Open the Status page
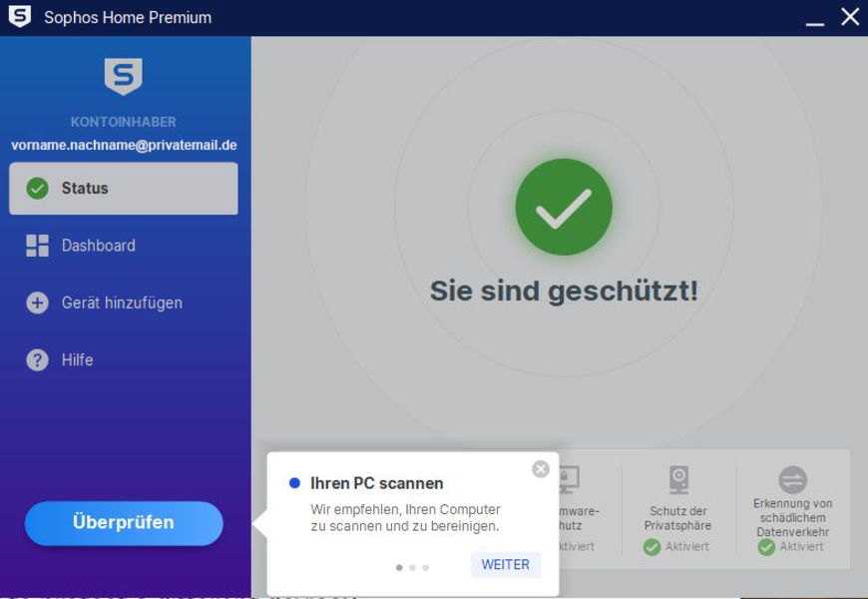The height and width of the screenshot is (599, 868). 124,189
